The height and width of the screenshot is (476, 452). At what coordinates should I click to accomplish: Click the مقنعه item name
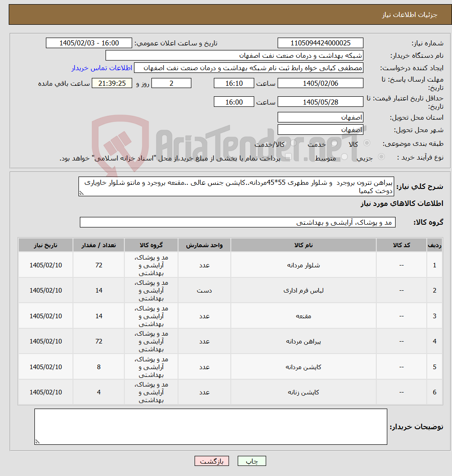point(303,316)
